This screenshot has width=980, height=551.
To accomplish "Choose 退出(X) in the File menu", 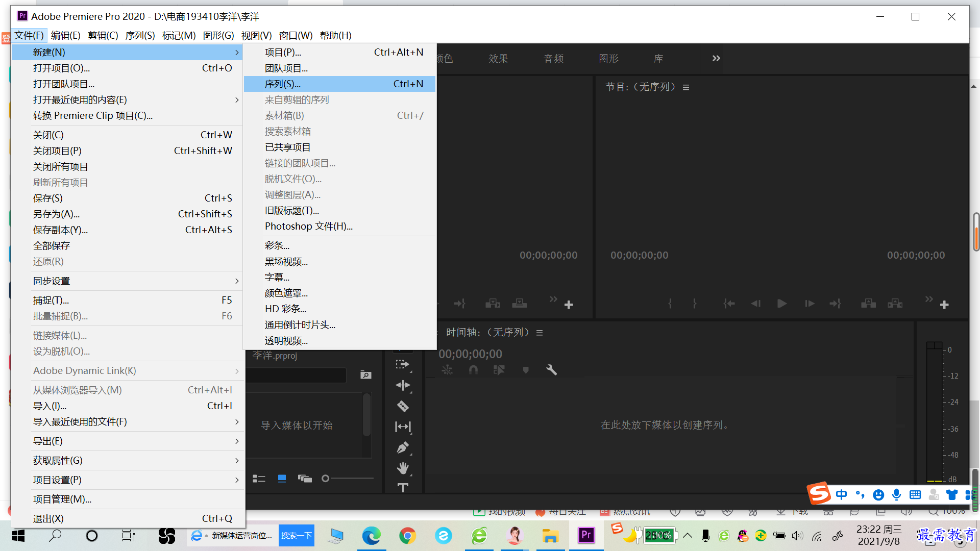I will point(128,519).
